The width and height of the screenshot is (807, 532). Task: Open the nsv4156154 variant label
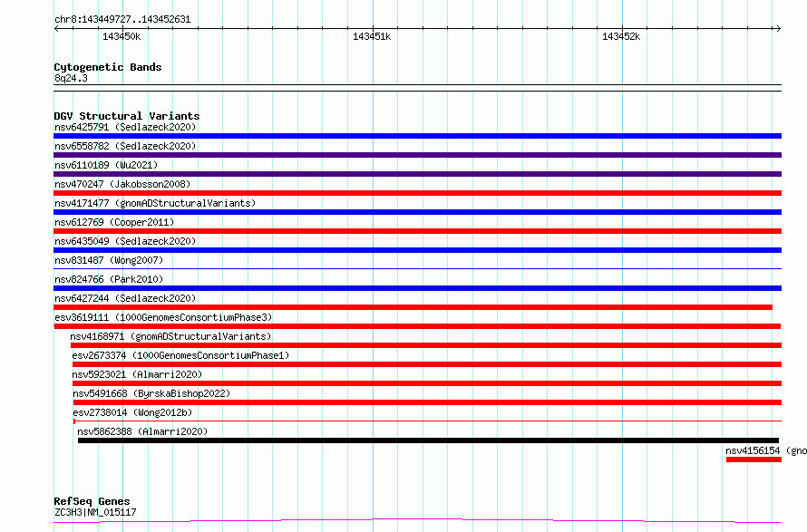point(766,450)
